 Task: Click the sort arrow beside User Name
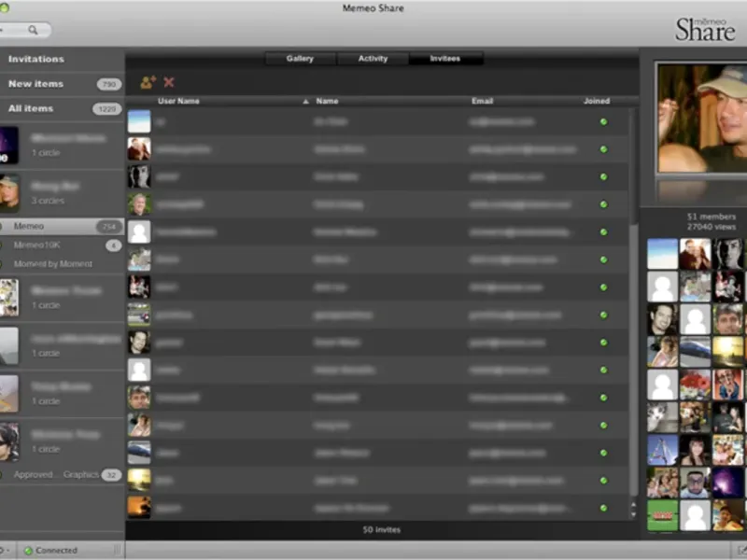[306, 102]
